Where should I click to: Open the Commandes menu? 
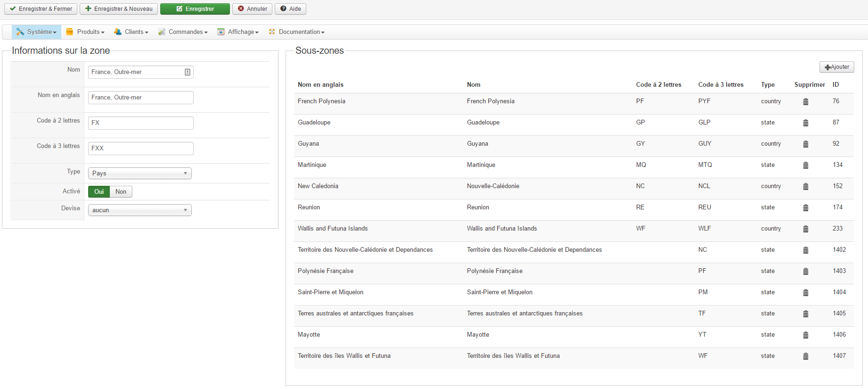click(183, 32)
